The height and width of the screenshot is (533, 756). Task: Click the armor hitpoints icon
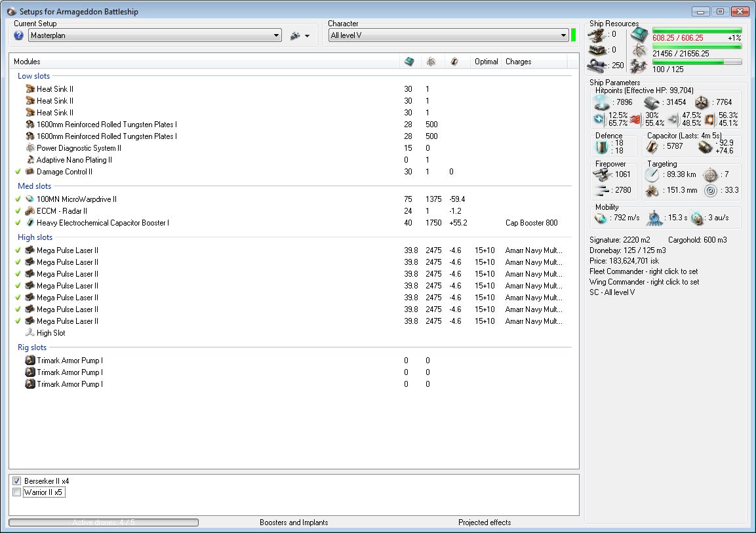[x=651, y=102]
